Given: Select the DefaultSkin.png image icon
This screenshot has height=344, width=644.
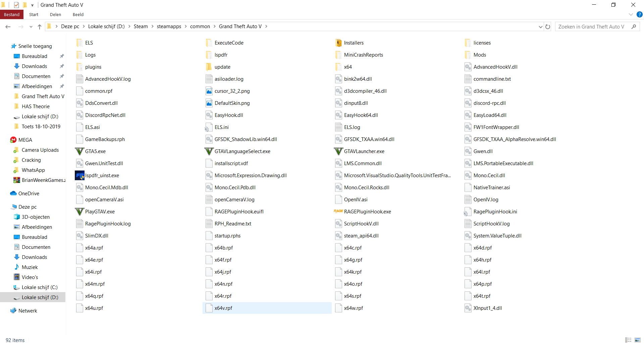Looking at the screenshot, I should pyautogui.click(x=209, y=103).
